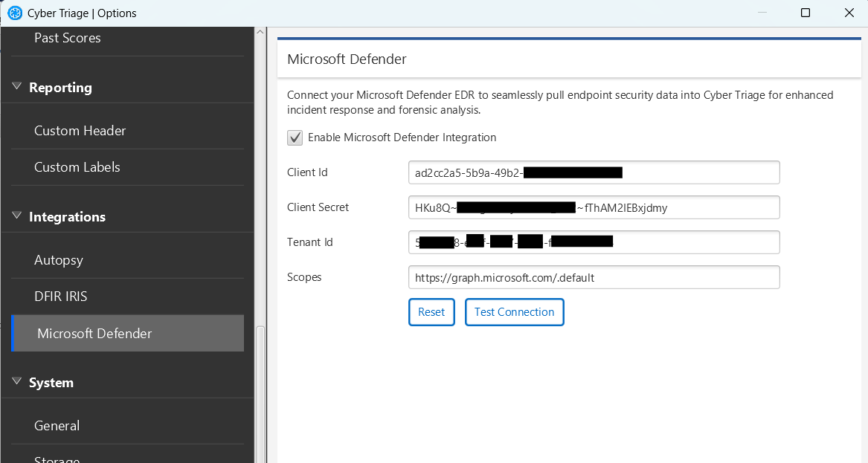
Task: Open Past Scores settings
Action: pos(67,38)
